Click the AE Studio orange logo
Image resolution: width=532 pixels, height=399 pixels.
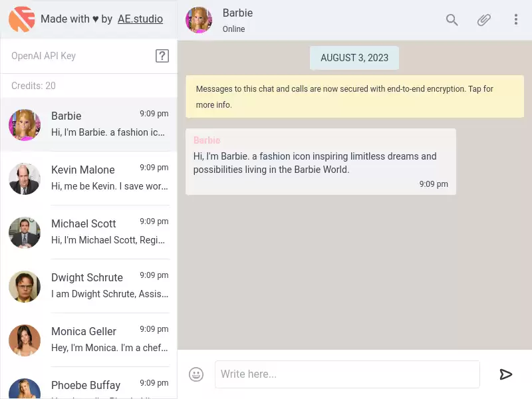(22, 19)
